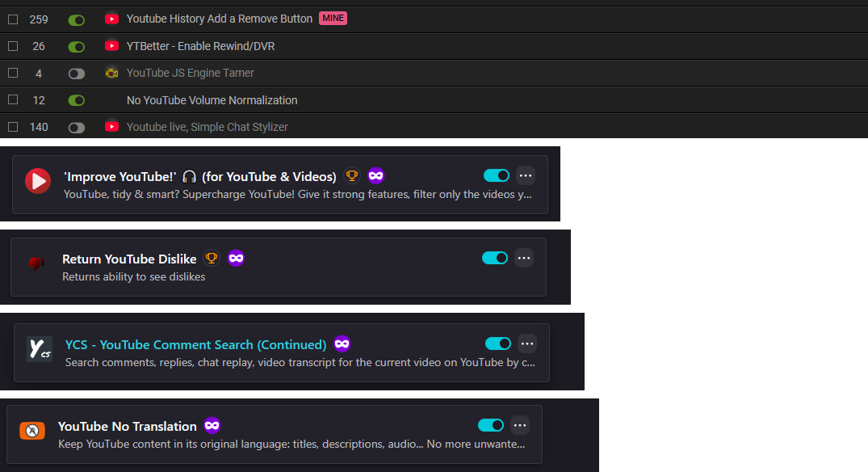Select YouTube JS Engine Tamer script name
The image size is (868, 472).
pyautogui.click(x=191, y=73)
